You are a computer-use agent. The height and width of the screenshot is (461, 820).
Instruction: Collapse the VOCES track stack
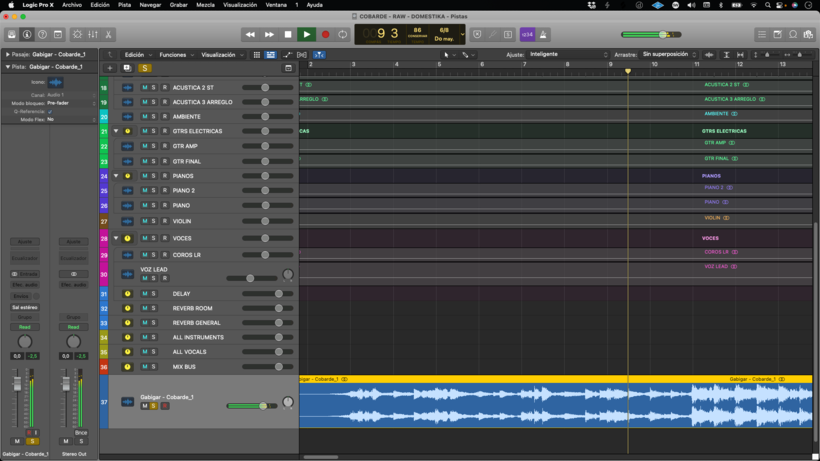tap(116, 238)
